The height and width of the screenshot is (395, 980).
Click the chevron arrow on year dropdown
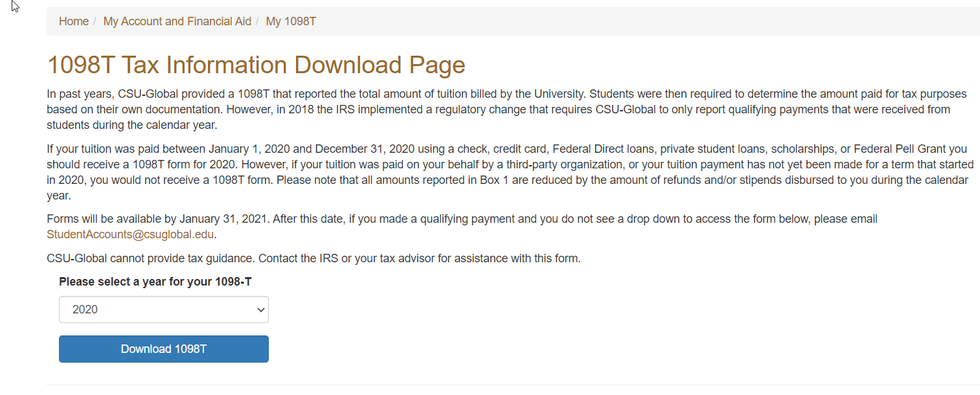click(x=260, y=310)
